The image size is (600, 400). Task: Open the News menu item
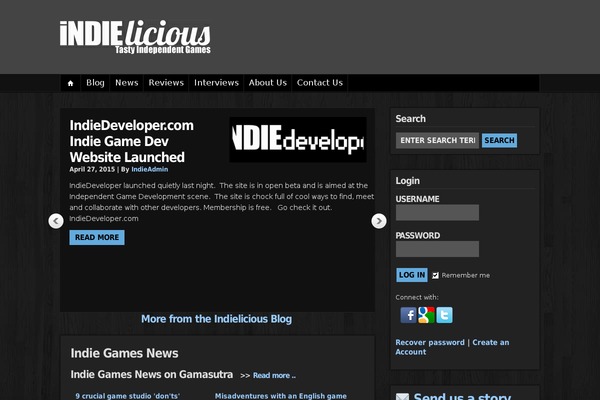click(x=127, y=83)
